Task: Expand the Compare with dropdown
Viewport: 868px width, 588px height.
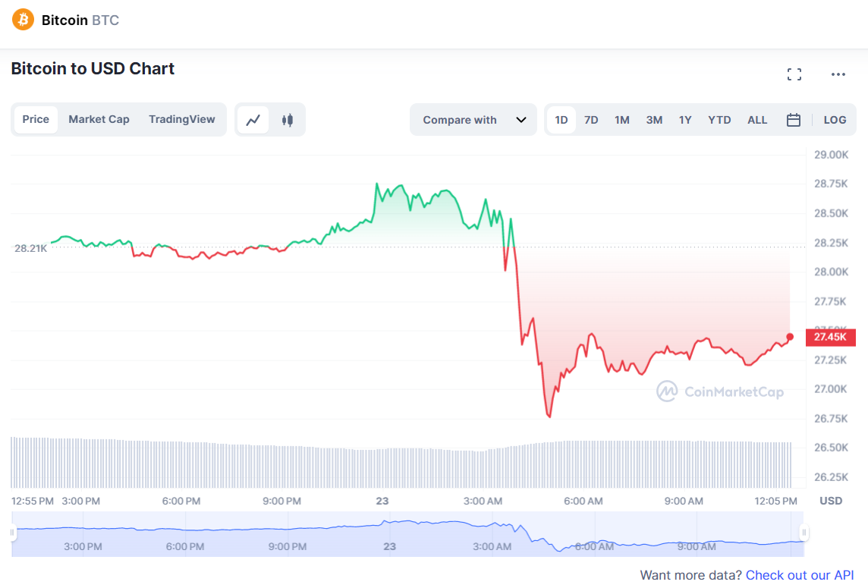Action: pyautogui.click(x=474, y=120)
